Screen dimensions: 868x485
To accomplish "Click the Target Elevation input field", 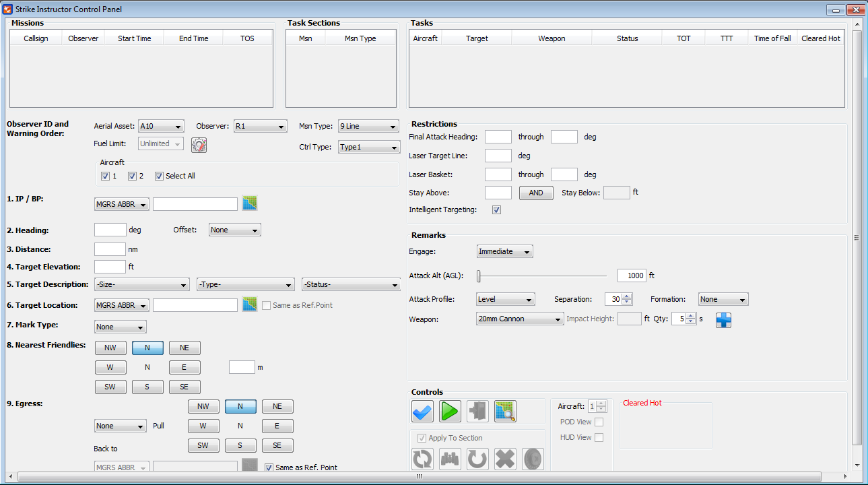I will coord(110,267).
